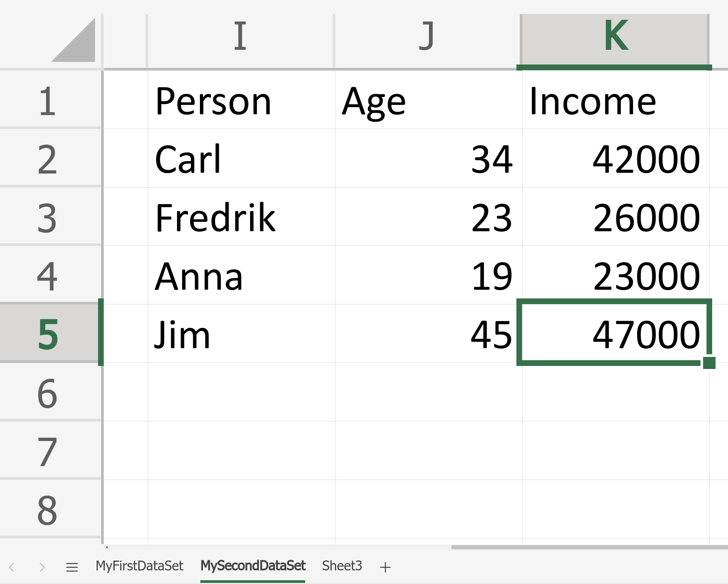Select row 1 header
The height and width of the screenshot is (584, 728).
pyautogui.click(x=48, y=101)
